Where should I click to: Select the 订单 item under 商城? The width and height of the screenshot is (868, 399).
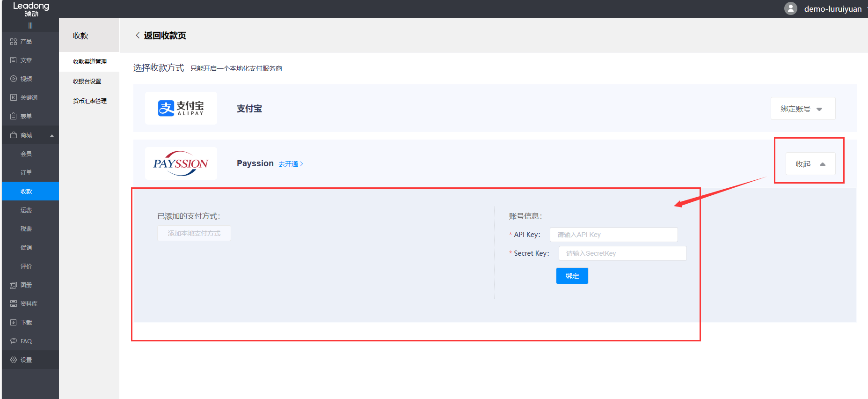click(26, 173)
